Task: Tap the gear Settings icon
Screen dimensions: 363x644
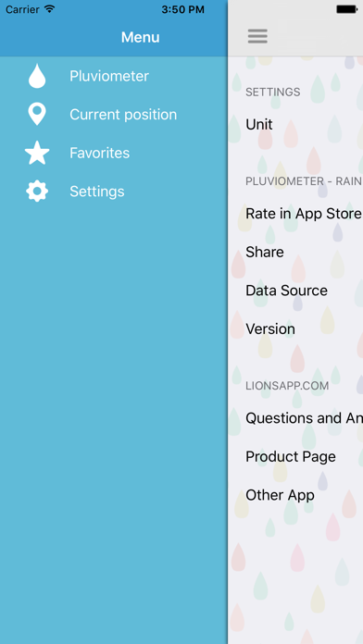Action: (37, 191)
